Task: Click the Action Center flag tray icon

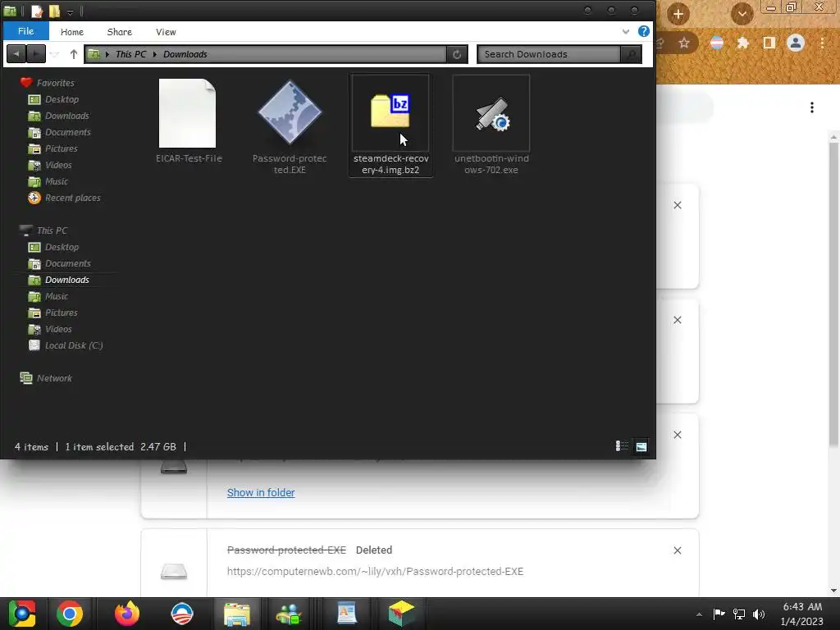Action: coord(719,614)
